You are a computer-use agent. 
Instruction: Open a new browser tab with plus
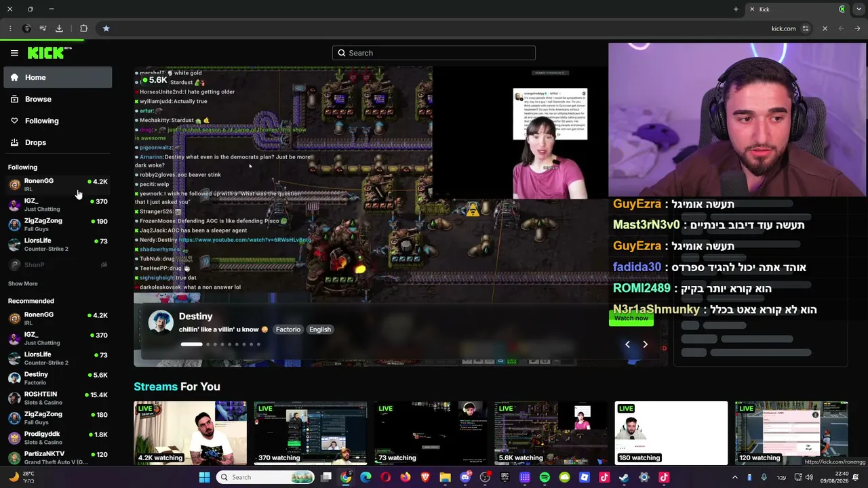click(x=736, y=9)
